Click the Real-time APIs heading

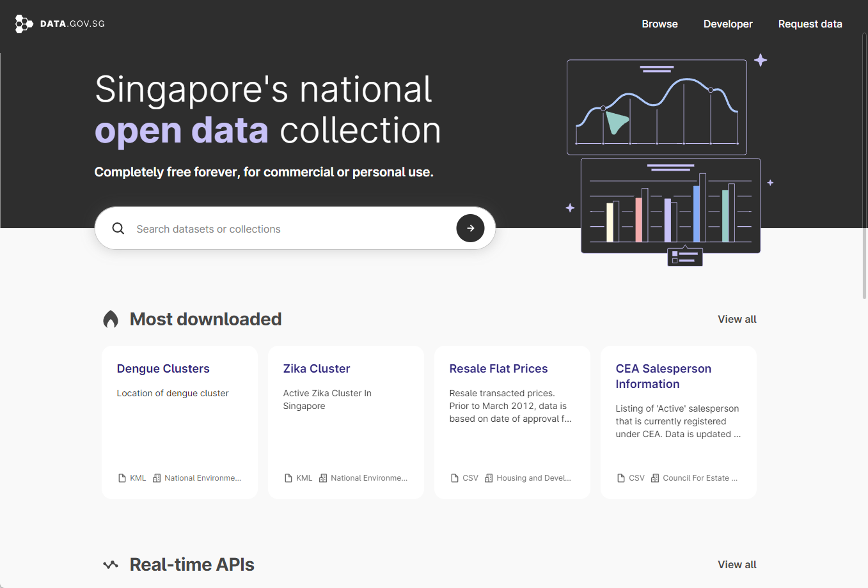192,564
